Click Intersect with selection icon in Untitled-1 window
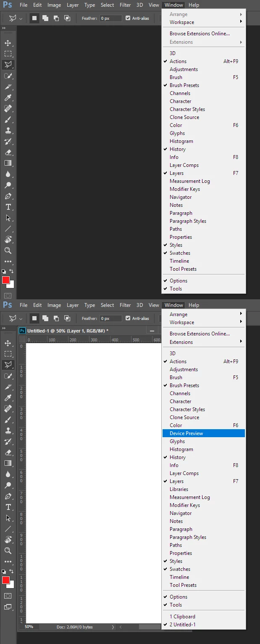The width and height of the screenshot is (260, 644). click(67, 318)
